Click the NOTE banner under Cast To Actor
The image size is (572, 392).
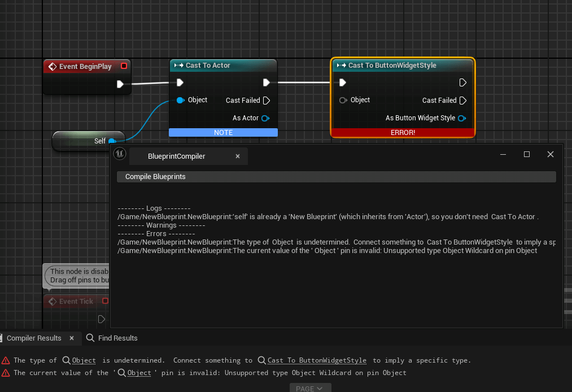(223, 133)
